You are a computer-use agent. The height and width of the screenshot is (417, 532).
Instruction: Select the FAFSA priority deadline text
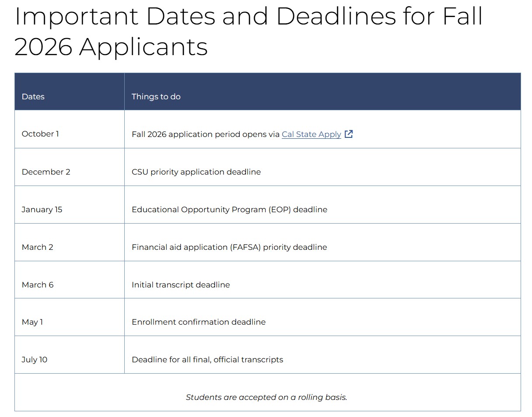tap(229, 247)
